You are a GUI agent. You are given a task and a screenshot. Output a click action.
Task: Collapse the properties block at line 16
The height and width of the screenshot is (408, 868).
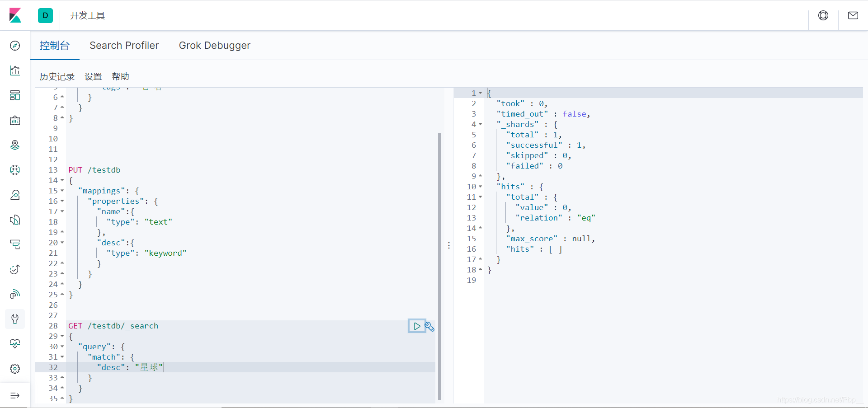click(62, 201)
